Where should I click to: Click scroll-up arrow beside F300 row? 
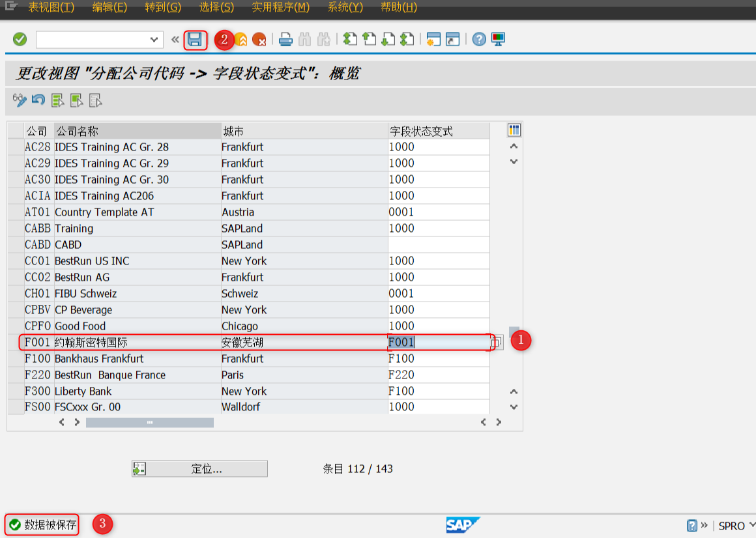[514, 391]
